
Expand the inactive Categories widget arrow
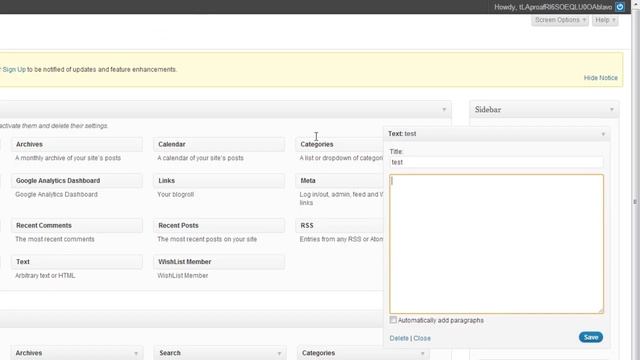(422, 353)
